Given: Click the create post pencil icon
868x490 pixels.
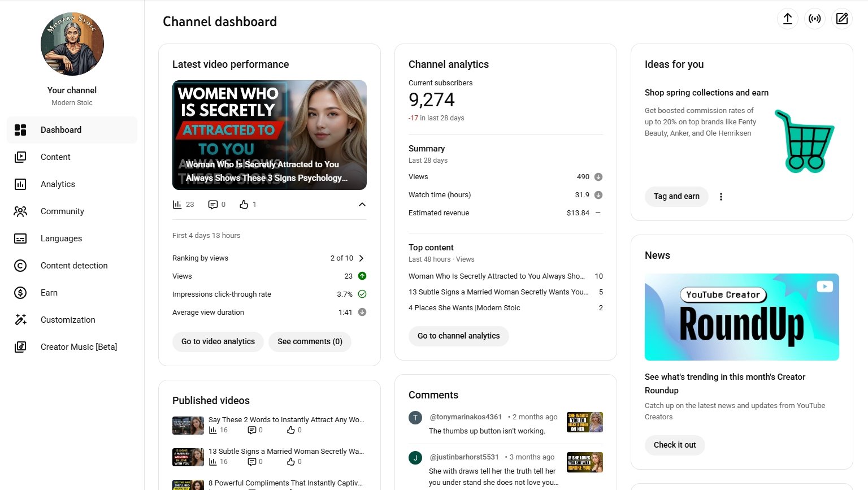Looking at the screenshot, I should tap(841, 19).
